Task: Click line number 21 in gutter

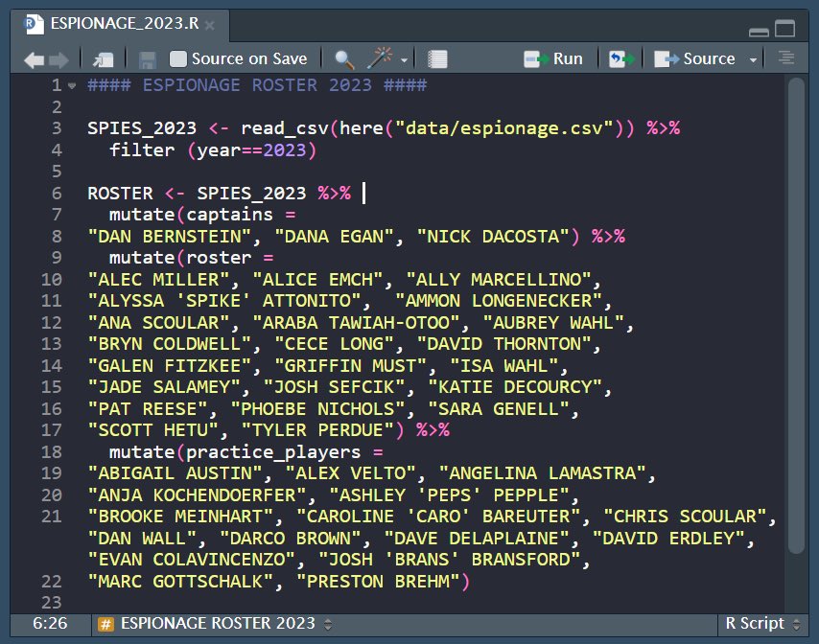Action: (51, 517)
